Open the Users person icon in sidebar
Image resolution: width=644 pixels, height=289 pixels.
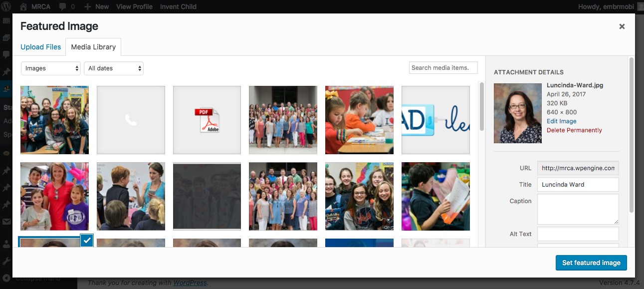(6, 245)
